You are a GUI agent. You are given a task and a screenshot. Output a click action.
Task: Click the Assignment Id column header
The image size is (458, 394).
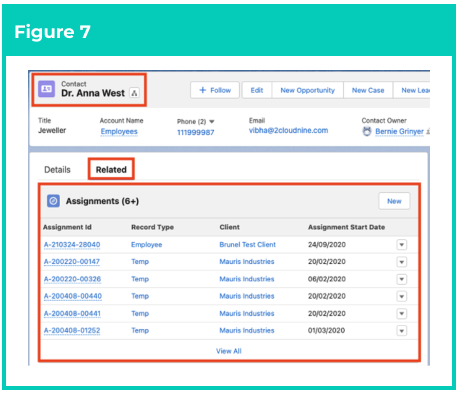click(x=67, y=227)
